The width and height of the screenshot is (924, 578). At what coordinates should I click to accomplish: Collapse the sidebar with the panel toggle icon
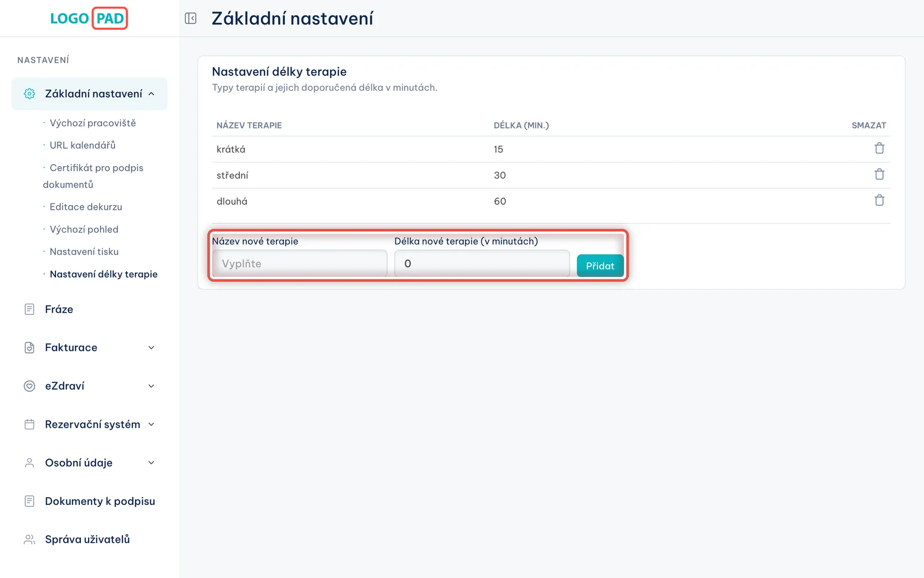tap(191, 19)
